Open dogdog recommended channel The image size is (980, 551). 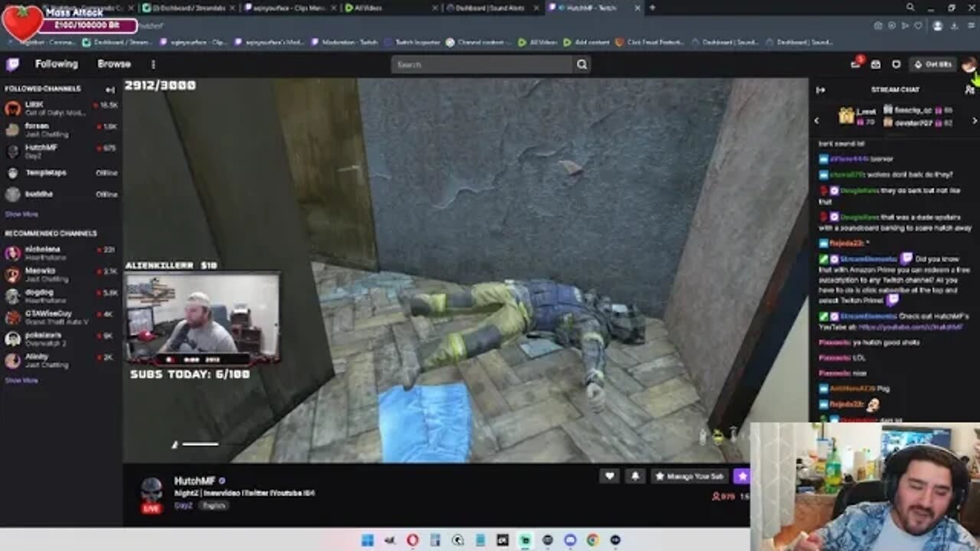(x=61, y=295)
